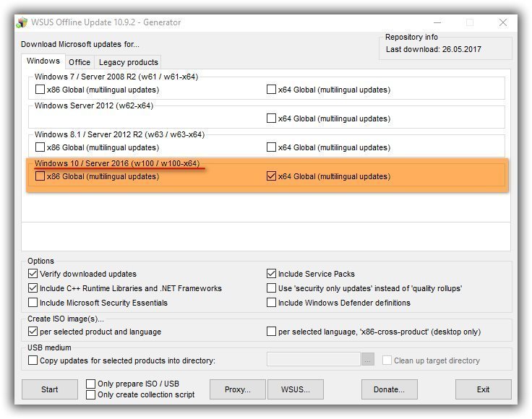Enable ISO per selected language x86-cross-product

pyautogui.click(x=271, y=332)
